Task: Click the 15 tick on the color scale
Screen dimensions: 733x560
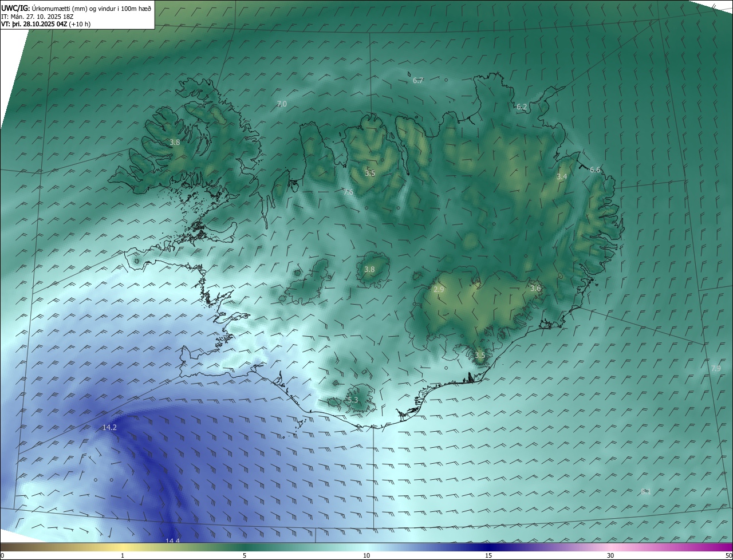Action: tap(488, 555)
